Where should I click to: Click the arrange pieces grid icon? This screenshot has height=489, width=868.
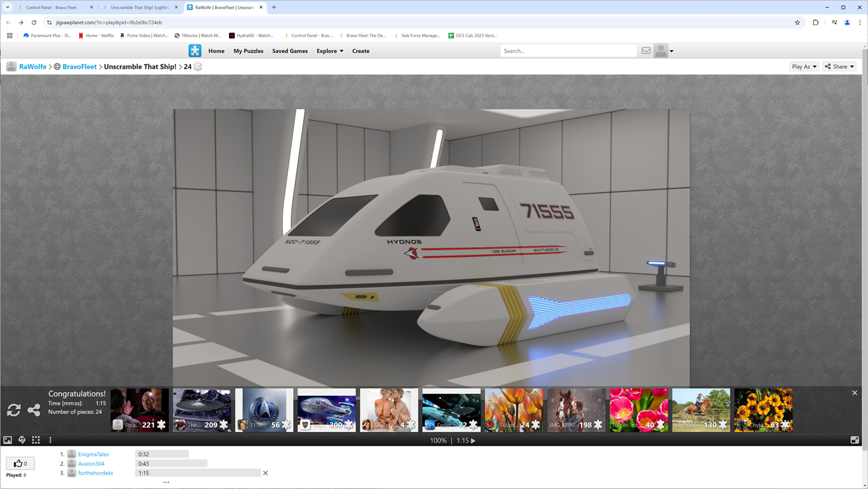click(36, 440)
